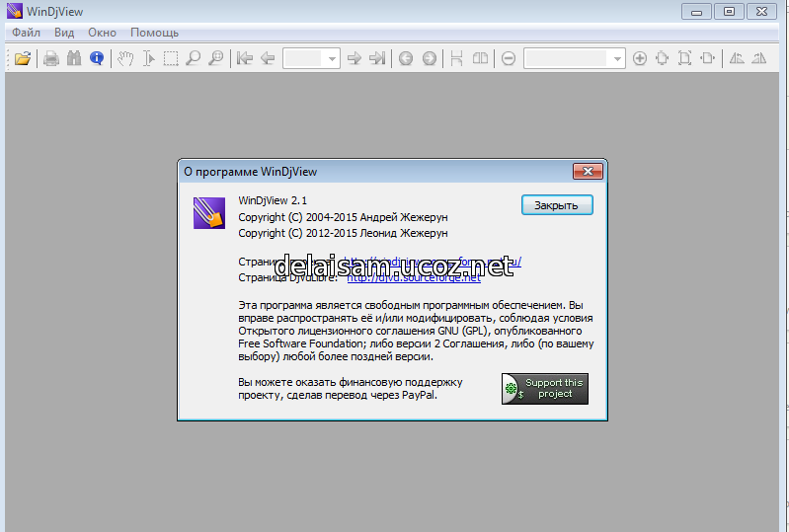Switch to single page layout
Viewport: 789px width, 532px height.
(x=457, y=59)
